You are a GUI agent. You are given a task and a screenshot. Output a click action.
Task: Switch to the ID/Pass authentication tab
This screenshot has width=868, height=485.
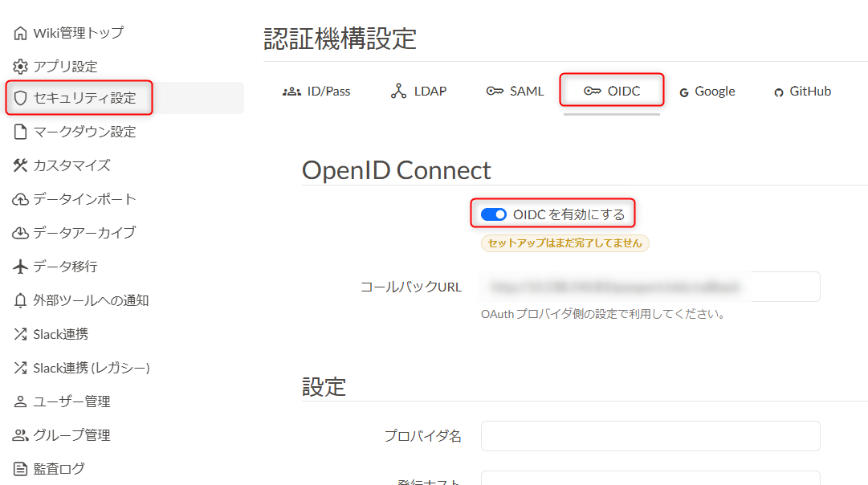pos(317,92)
